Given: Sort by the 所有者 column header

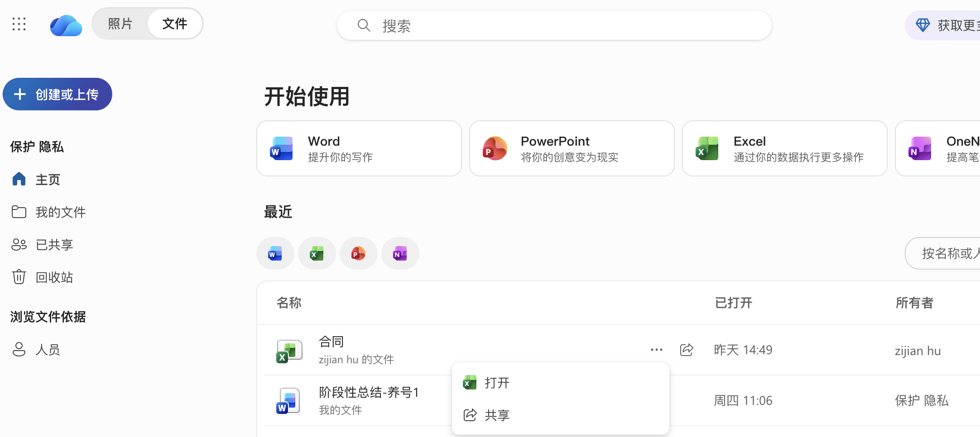Looking at the screenshot, I should tap(914, 303).
